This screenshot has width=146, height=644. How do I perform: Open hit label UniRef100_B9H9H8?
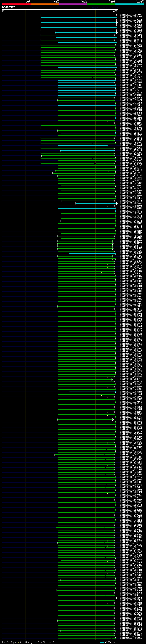click(131, 233)
